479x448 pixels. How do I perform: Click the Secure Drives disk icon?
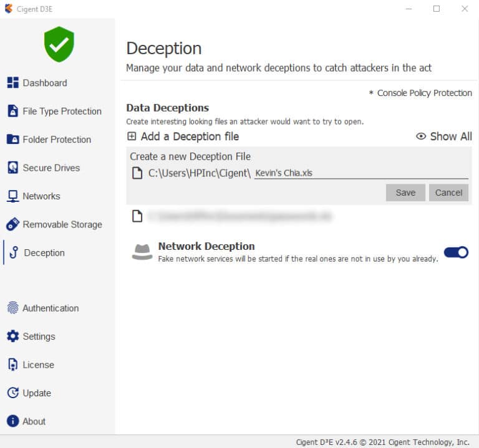coord(13,168)
